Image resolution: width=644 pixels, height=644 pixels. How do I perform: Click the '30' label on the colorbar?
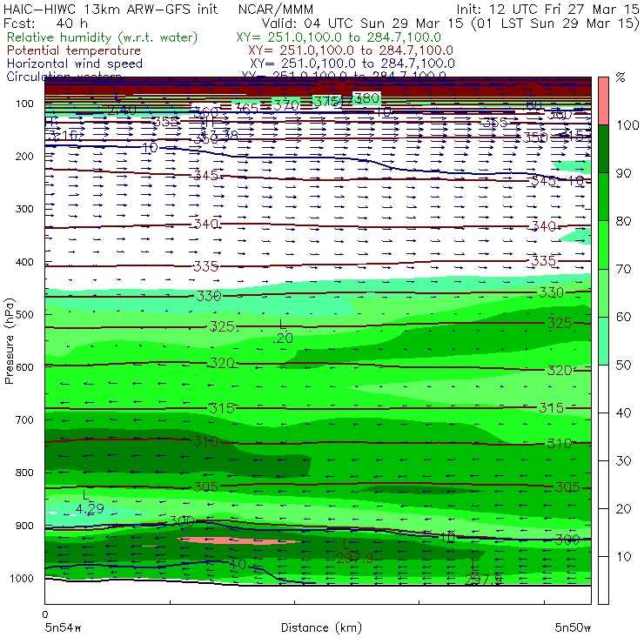[623, 460]
